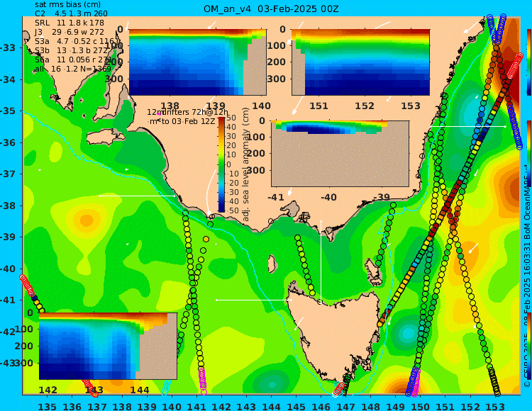Click the 139 label under the 138–140 inset

pos(216,106)
